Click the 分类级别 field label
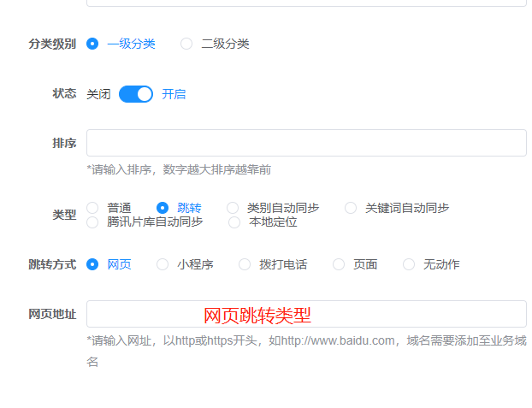532x408 pixels. pos(52,44)
